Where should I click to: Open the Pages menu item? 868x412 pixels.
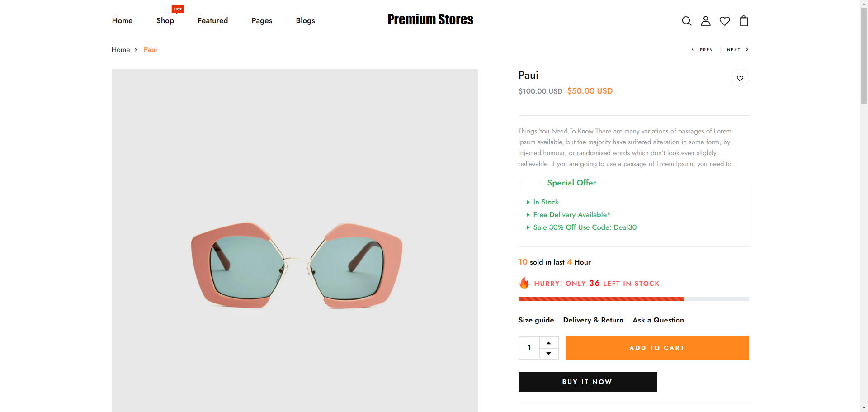(262, 20)
